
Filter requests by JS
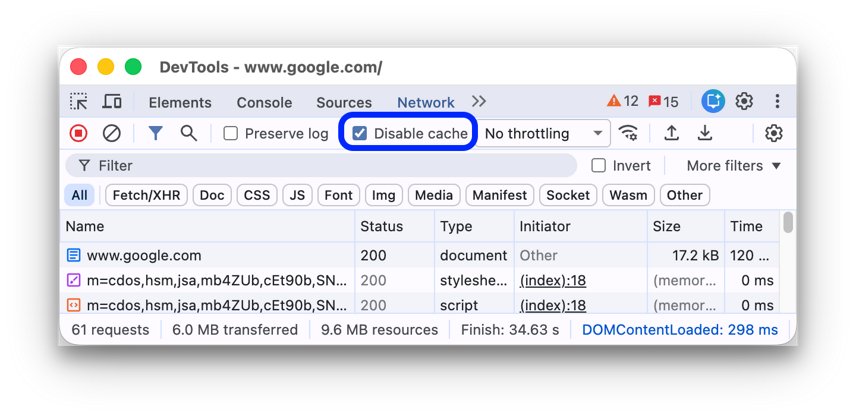click(x=298, y=195)
